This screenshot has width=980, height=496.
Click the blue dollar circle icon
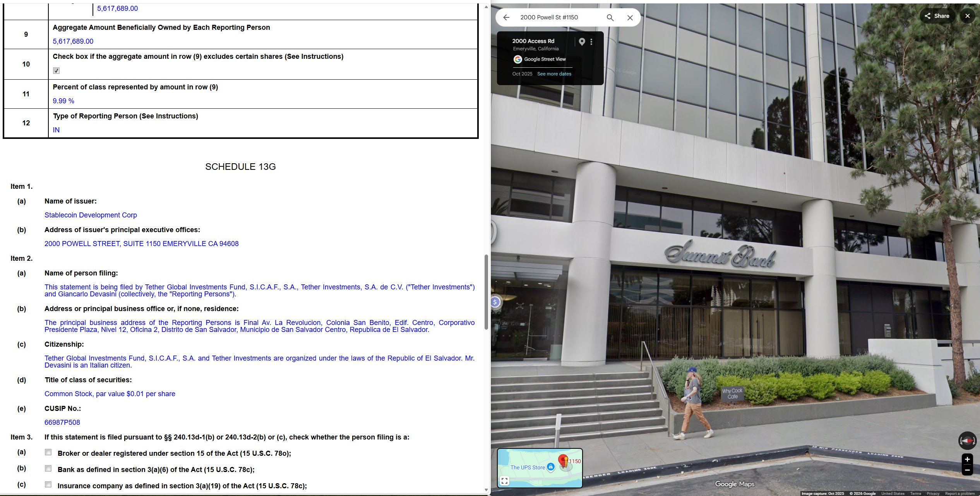[x=495, y=302]
